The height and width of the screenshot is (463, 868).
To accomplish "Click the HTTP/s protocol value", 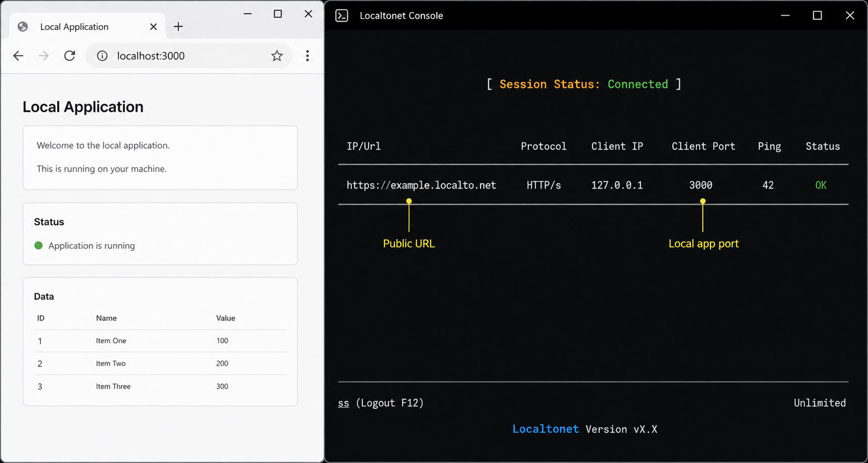I will (x=544, y=186).
